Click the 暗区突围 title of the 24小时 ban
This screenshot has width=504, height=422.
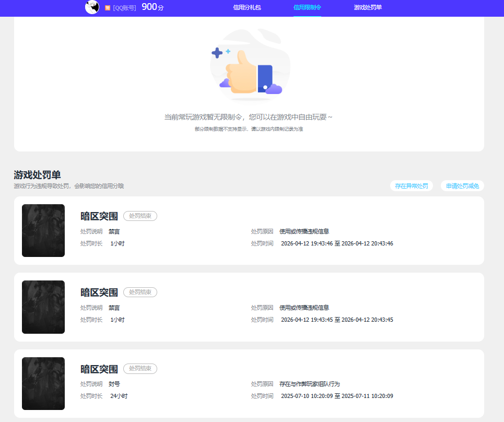click(99, 369)
